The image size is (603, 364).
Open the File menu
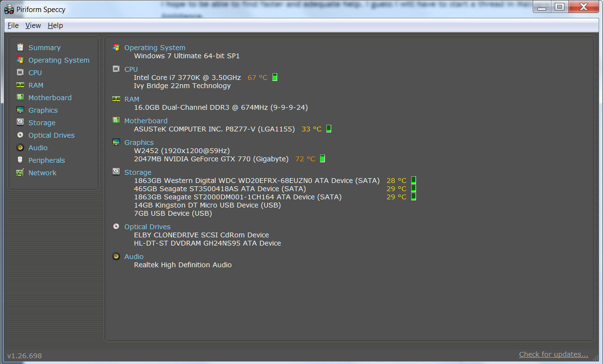click(x=13, y=26)
